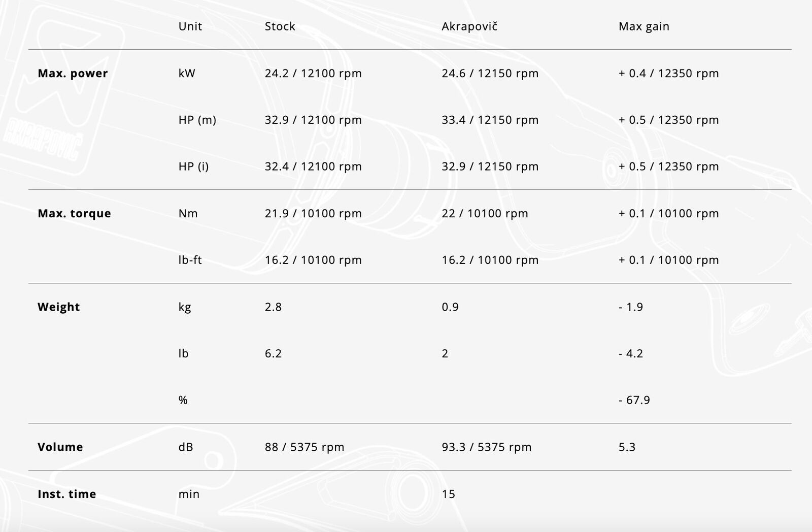The width and height of the screenshot is (812, 532).
Task: Click the Weight row label
Action: [x=58, y=307]
